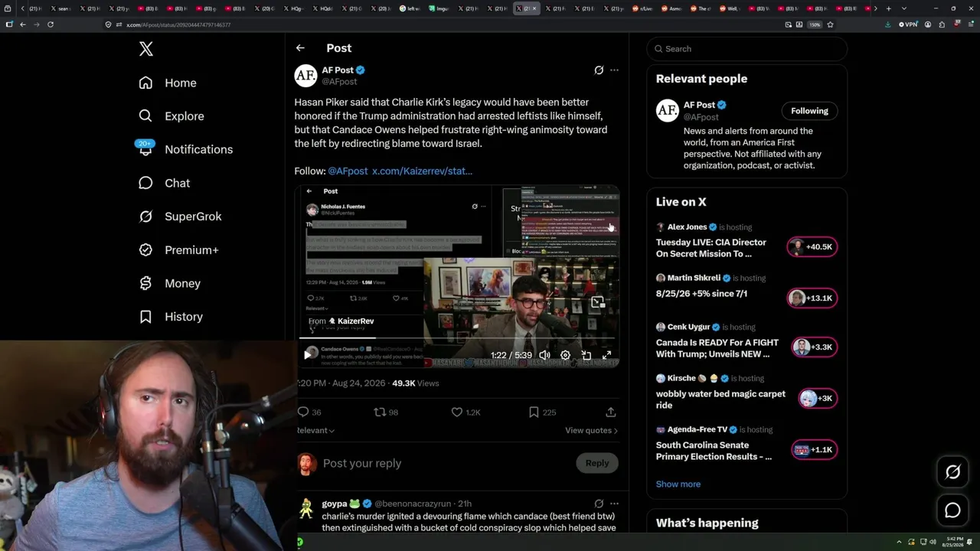This screenshot has width=980, height=551.
Task: Open the x.com/Kaizerrev/stat... link
Action: pos(422,171)
